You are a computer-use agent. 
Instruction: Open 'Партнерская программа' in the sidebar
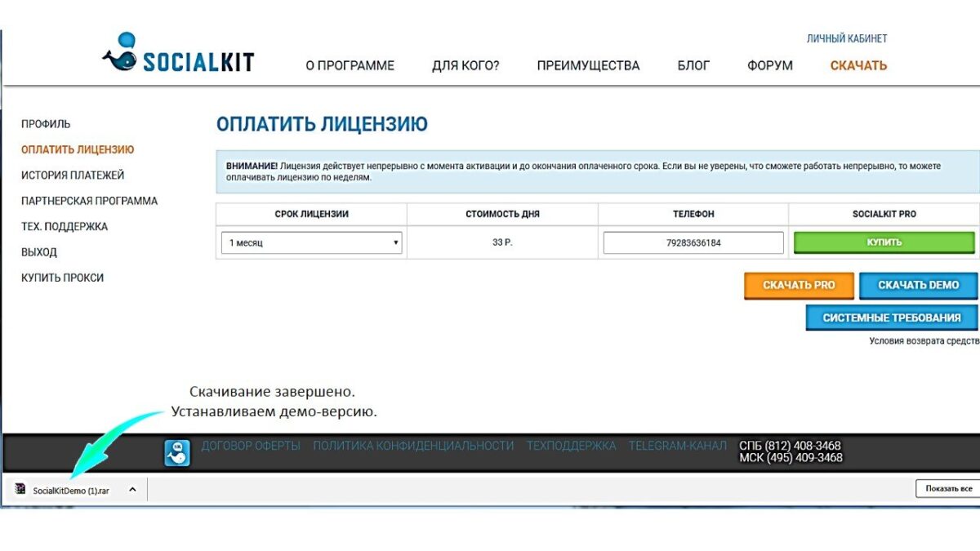(x=90, y=201)
